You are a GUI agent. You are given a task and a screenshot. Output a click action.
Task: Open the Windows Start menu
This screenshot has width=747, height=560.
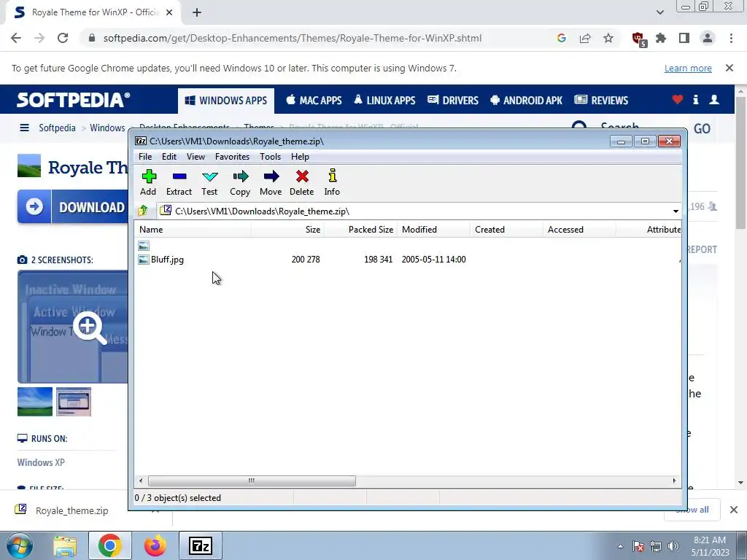[x=19, y=545]
